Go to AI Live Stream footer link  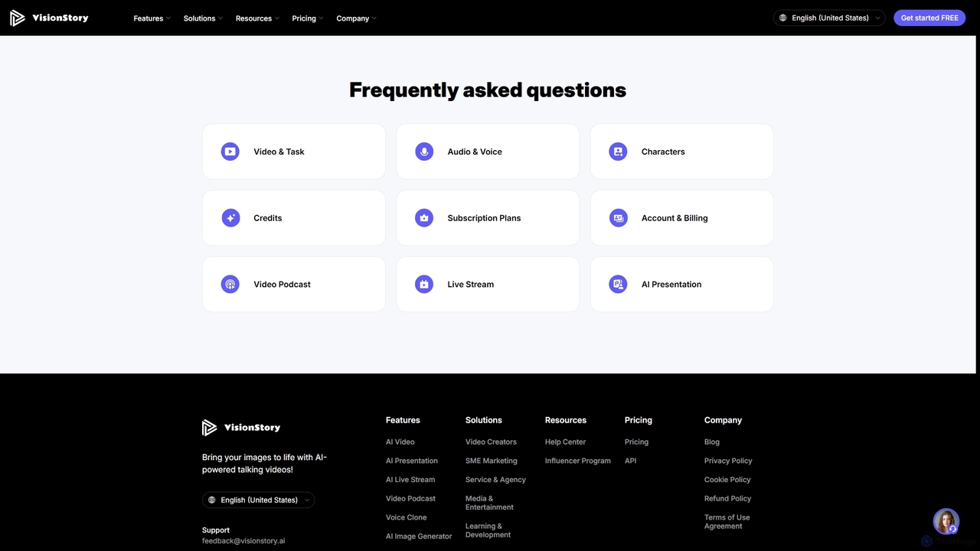click(x=410, y=480)
